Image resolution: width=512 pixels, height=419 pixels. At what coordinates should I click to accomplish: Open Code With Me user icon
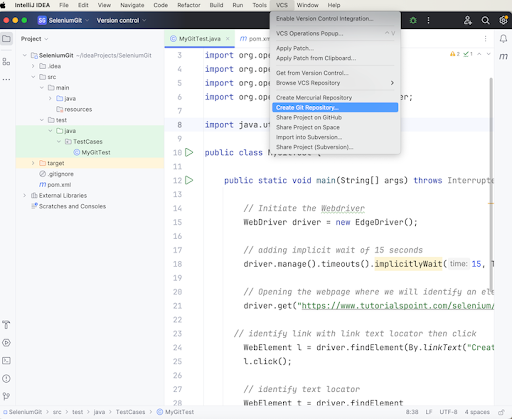(468, 20)
